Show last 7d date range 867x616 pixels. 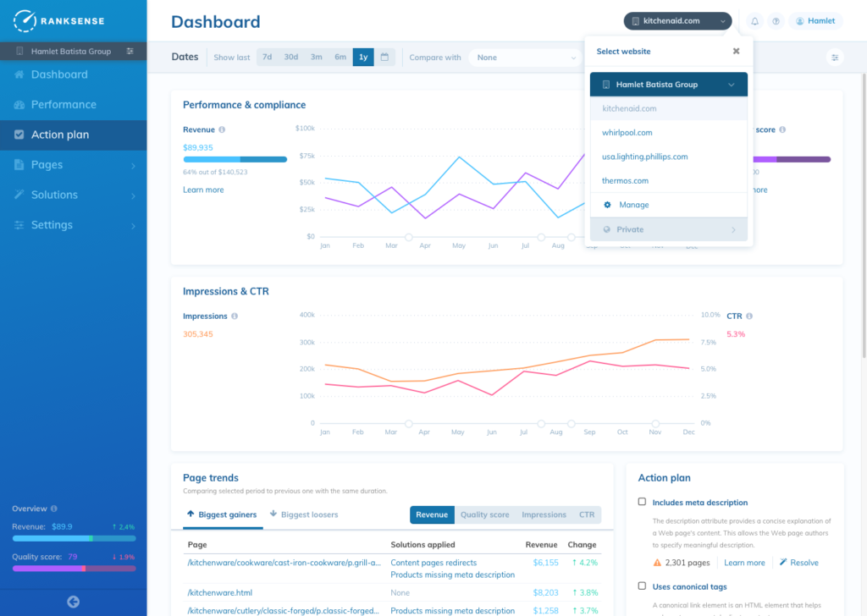click(267, 57)
